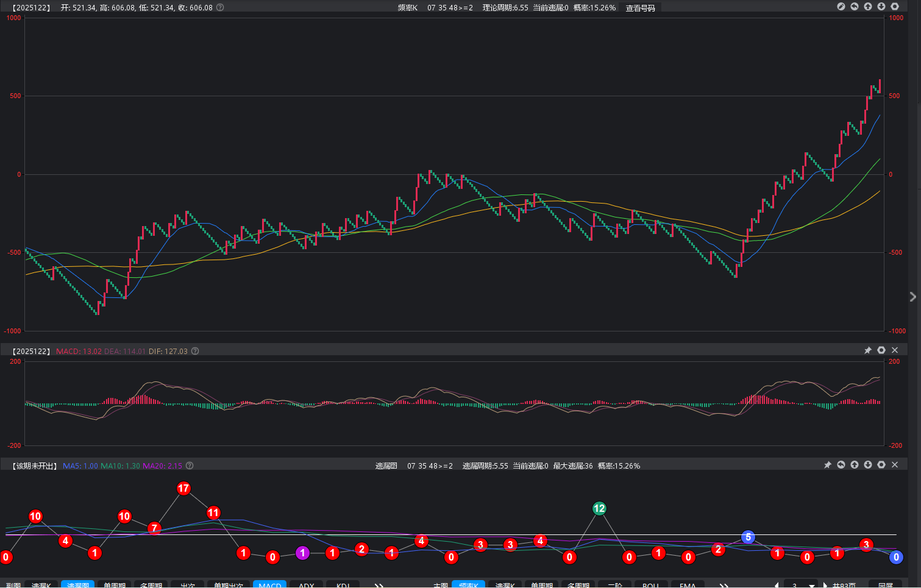The image size is (921, 588).
Task: Click 共83页 page count text
Action: pos(844,585)
